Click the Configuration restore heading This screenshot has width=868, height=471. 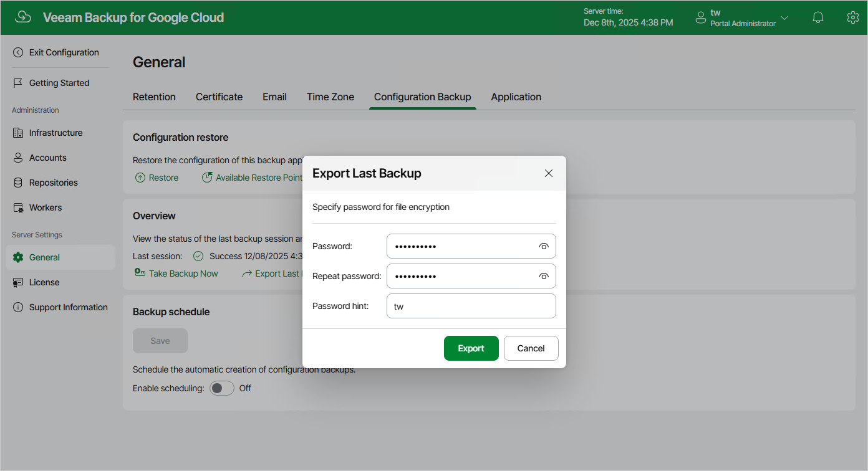(x=181, y=137)
